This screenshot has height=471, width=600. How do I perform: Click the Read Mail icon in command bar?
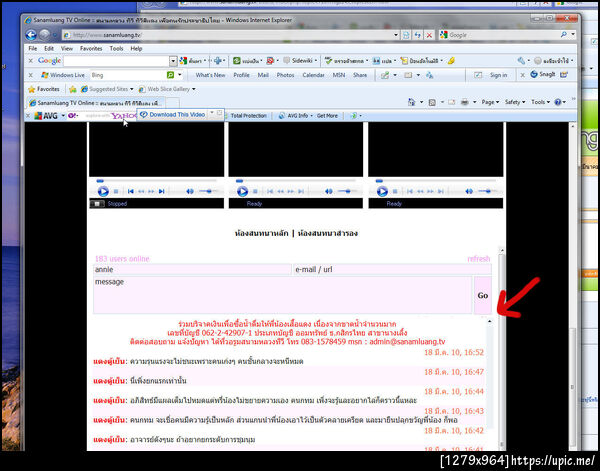pos(452,102)
